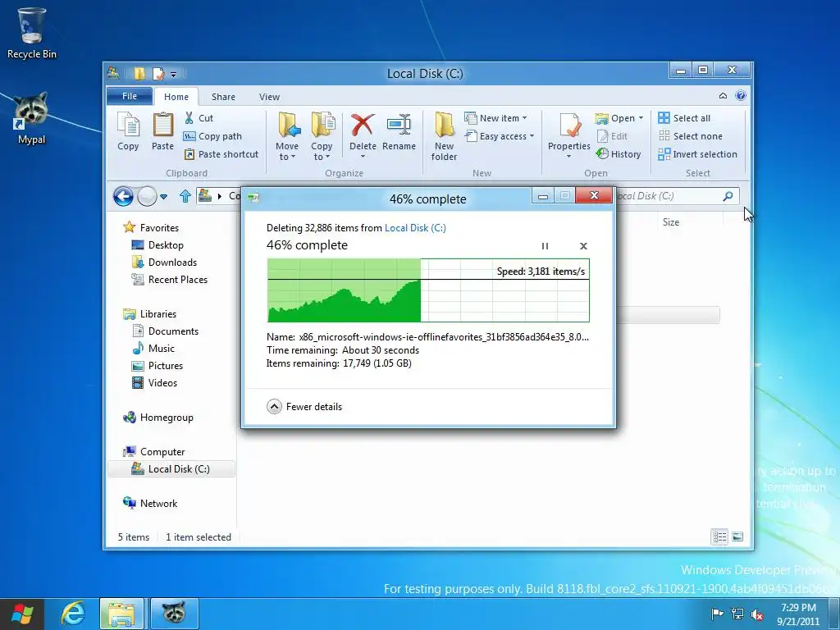Open the Documents library
This screenshot has width=840, height=630.
click(x=173, y=331)
